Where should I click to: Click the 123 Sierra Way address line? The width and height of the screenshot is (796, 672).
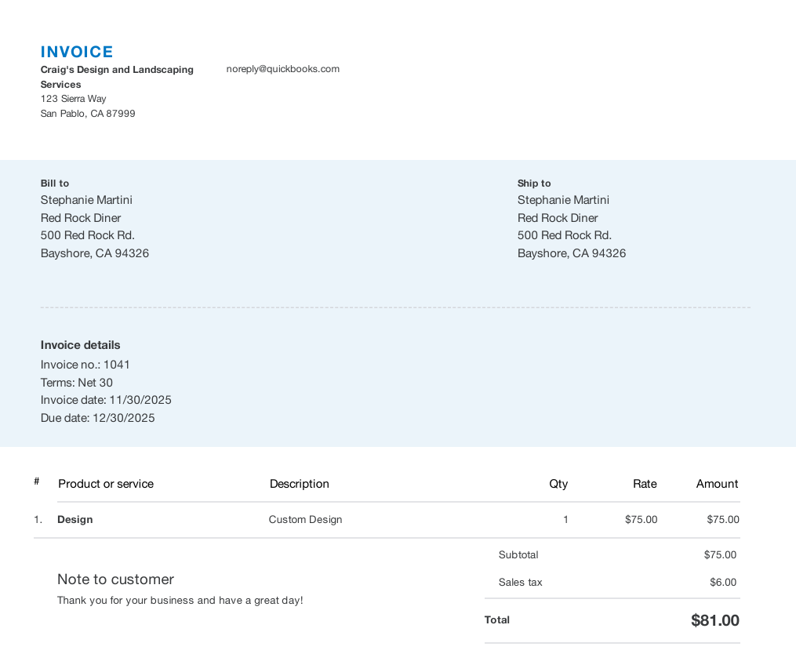point(73,99)
